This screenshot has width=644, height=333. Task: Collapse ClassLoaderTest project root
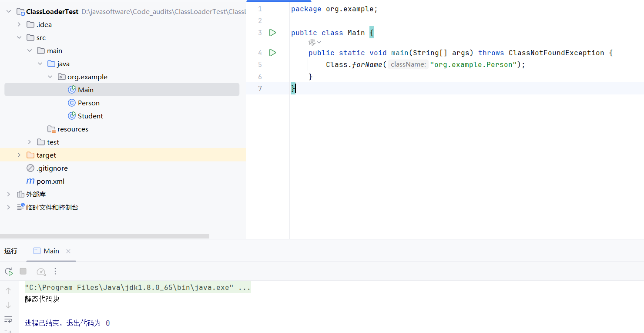(9, 11)
